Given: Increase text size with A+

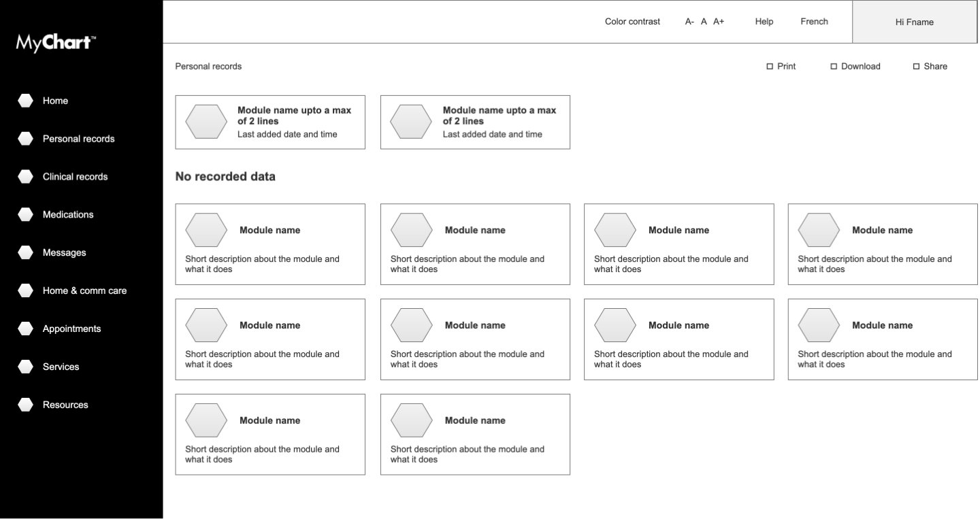Looking at the screenshot, I should [x=718, y=21].
